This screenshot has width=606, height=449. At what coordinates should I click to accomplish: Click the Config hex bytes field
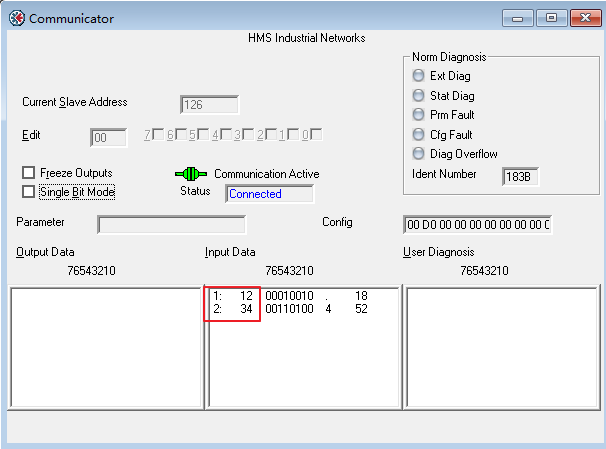coord(478,225)
